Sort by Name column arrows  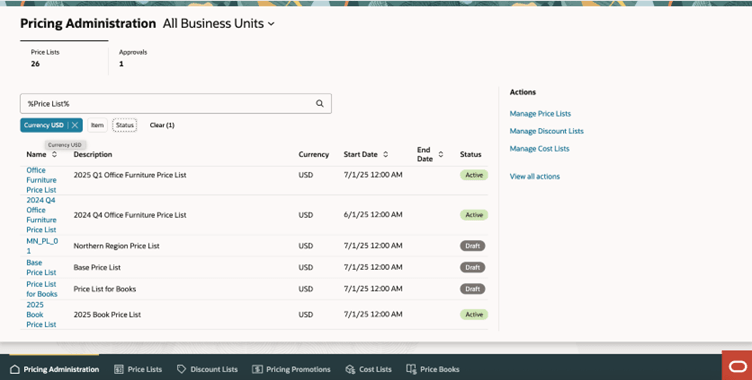tap(54, 154)
